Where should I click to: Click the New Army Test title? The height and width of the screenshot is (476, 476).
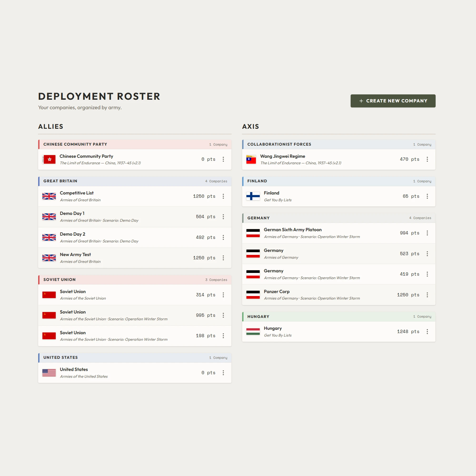(75, 255)
